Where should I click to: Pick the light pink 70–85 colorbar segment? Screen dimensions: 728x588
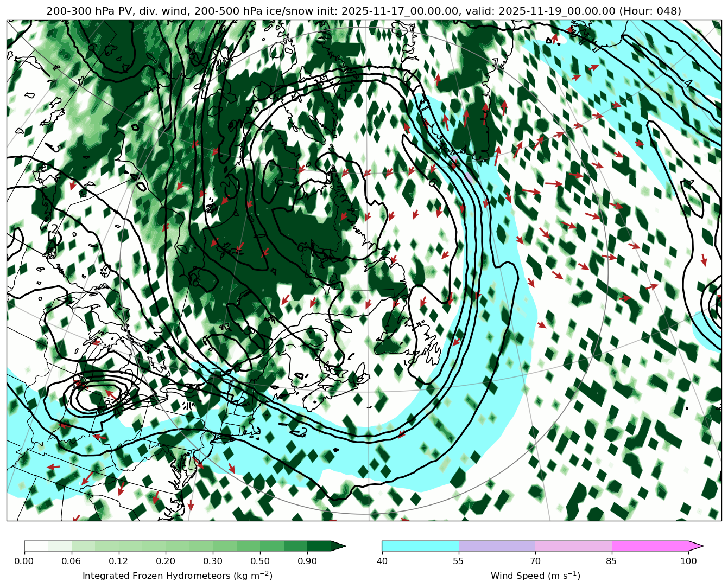pos(573,546)
